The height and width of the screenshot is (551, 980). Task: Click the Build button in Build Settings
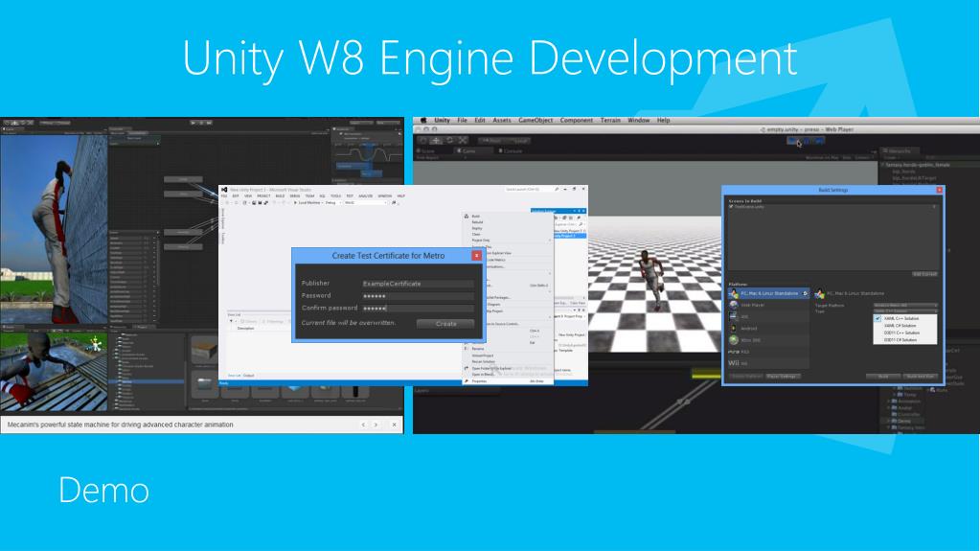[883, 377]
